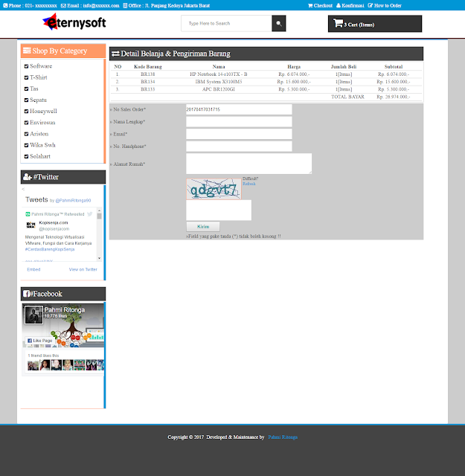Screen dimensions: 465x476
Task: Open the Checkout link
Action: click(x=323, y=5)
